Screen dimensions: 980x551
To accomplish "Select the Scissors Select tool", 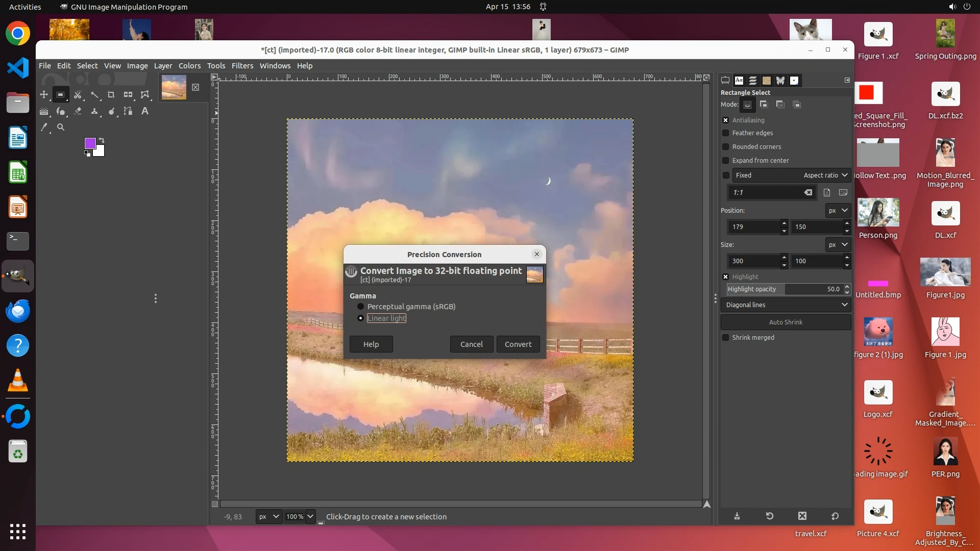I will (x=78, y=95).
